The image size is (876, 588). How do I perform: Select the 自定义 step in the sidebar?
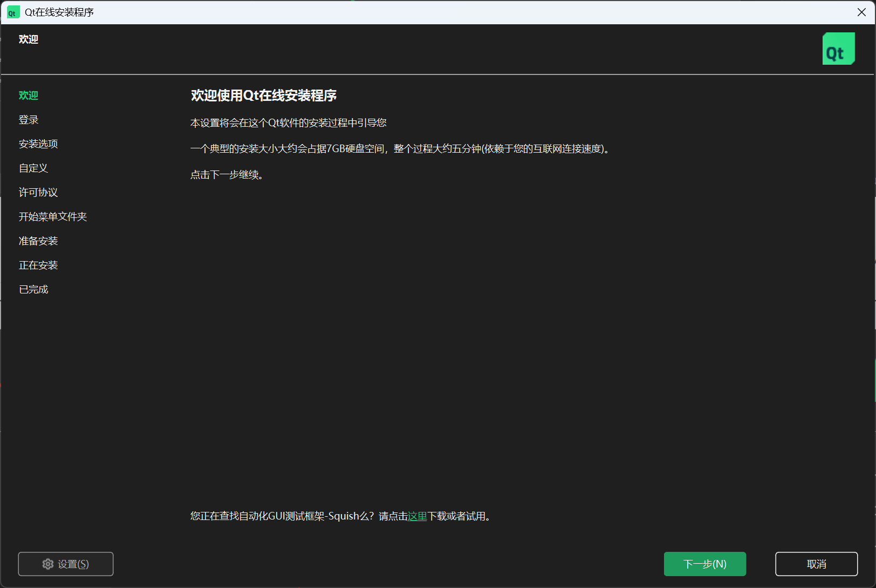(x=33, y=168)
